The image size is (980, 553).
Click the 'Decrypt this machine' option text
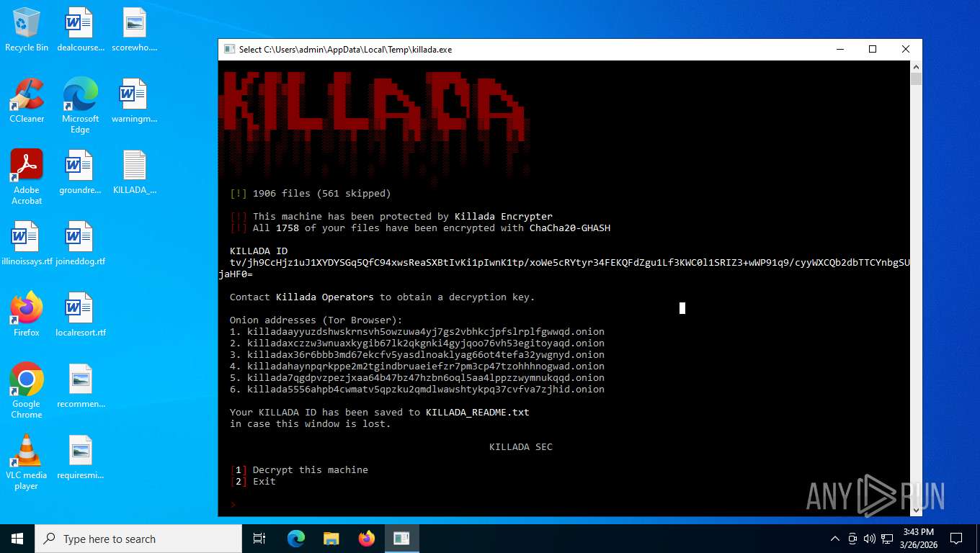(311, 469)
